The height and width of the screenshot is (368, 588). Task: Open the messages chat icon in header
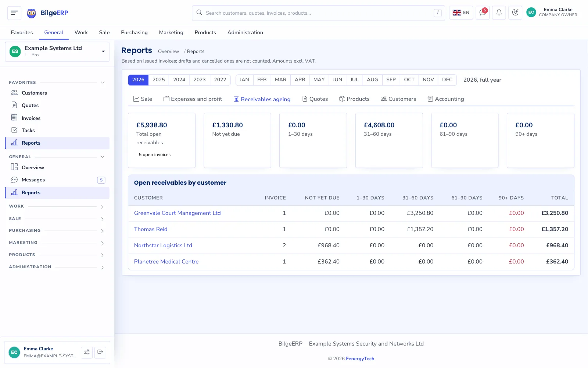point(483,13)
